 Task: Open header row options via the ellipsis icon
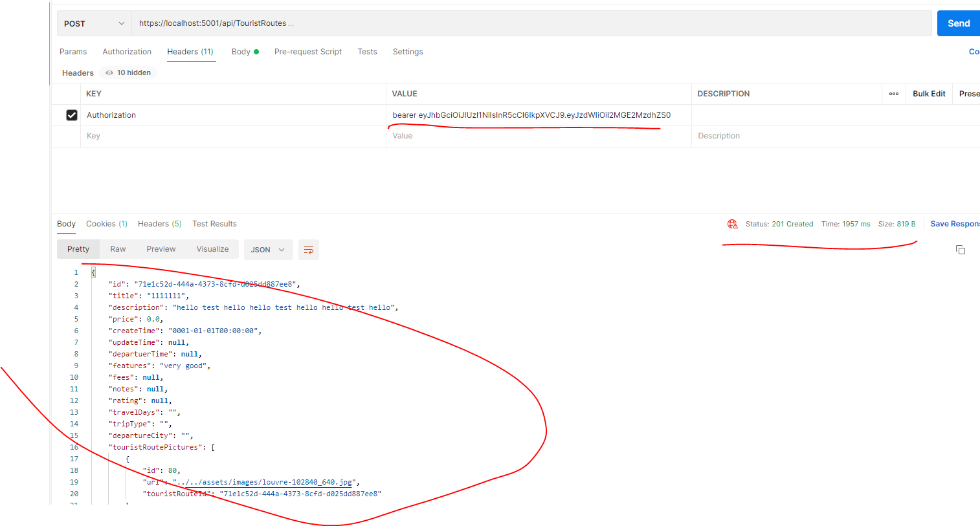click(x=893, y=94)
